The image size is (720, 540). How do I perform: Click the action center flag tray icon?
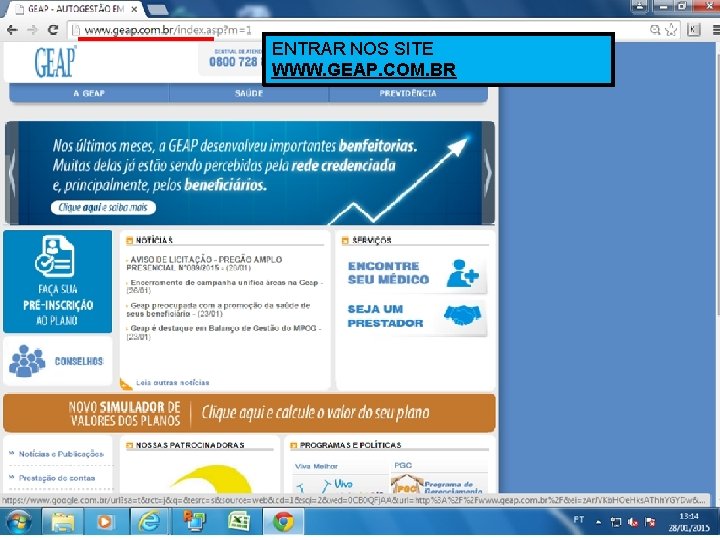pyautogui.click(x=650, y=522)
